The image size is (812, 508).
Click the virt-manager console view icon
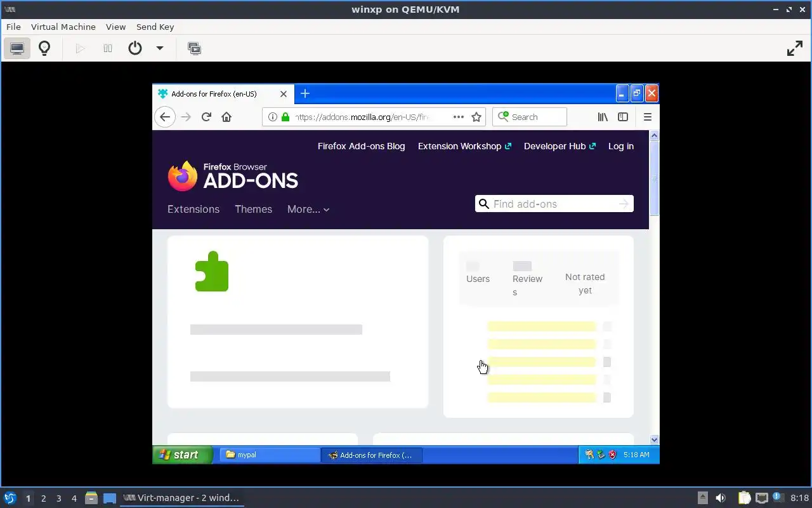click(17, 48)
